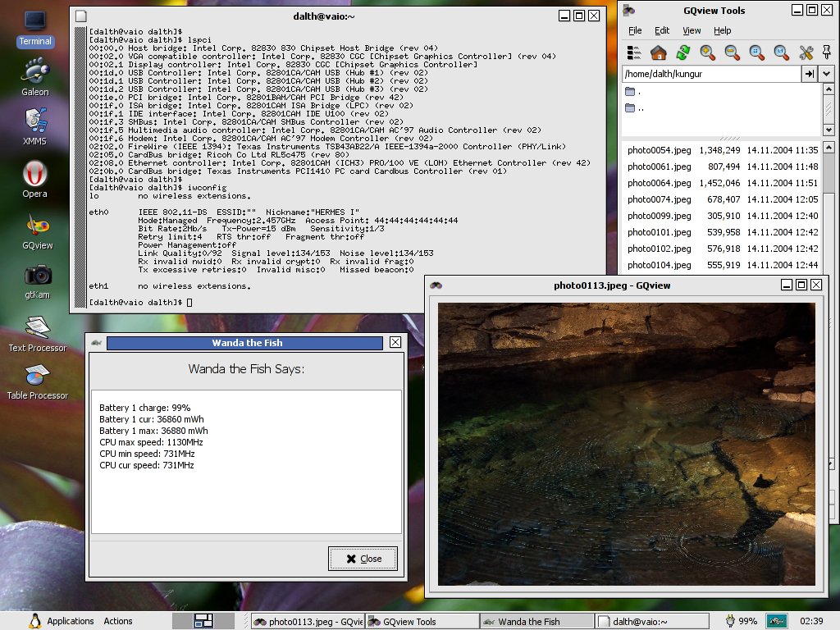The height and width of the screenshot is (630, 840).
Task: Click the zoom to fit magnifier icon
Action: 756,52
